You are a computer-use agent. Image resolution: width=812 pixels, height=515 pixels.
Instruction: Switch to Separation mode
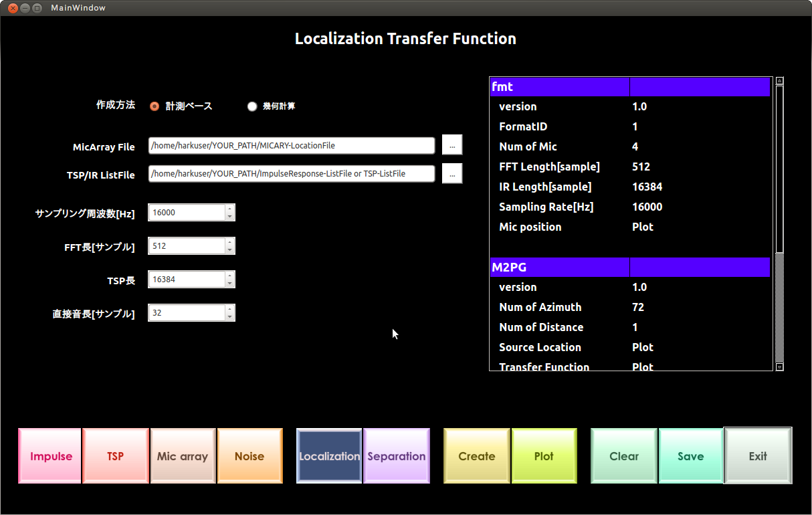tap(396, 455)
